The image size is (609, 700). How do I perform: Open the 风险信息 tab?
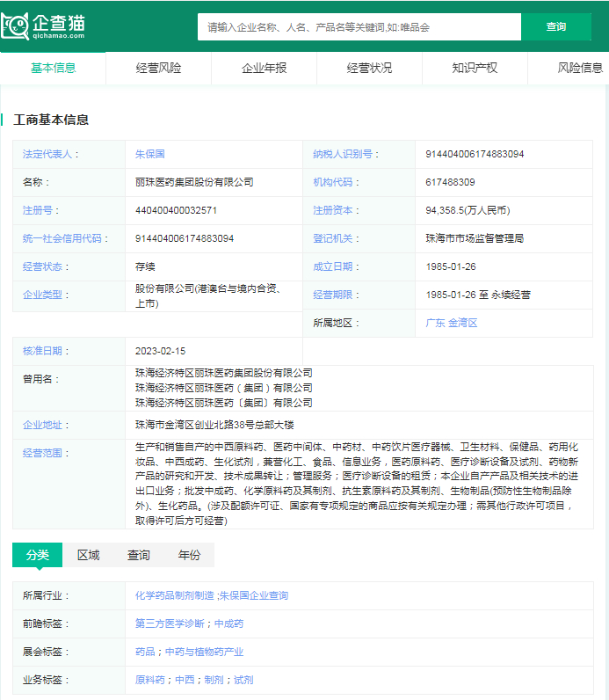[580, 68]
